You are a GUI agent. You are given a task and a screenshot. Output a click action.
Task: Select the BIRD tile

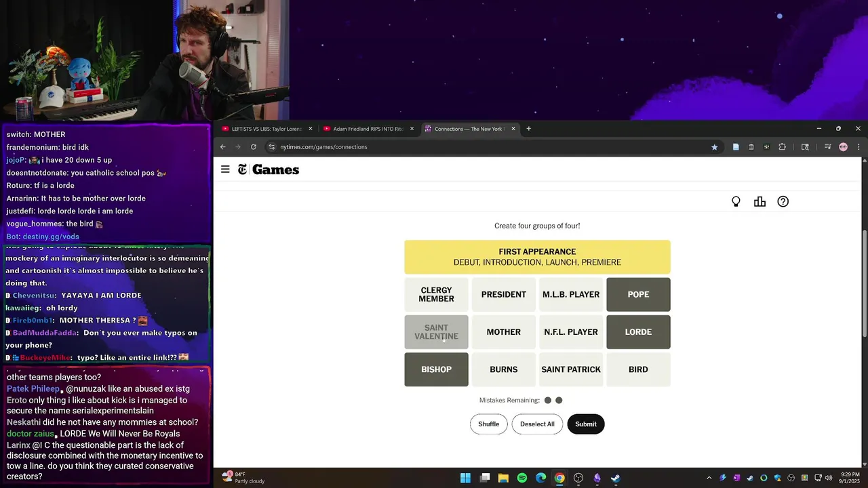(638, 369)
